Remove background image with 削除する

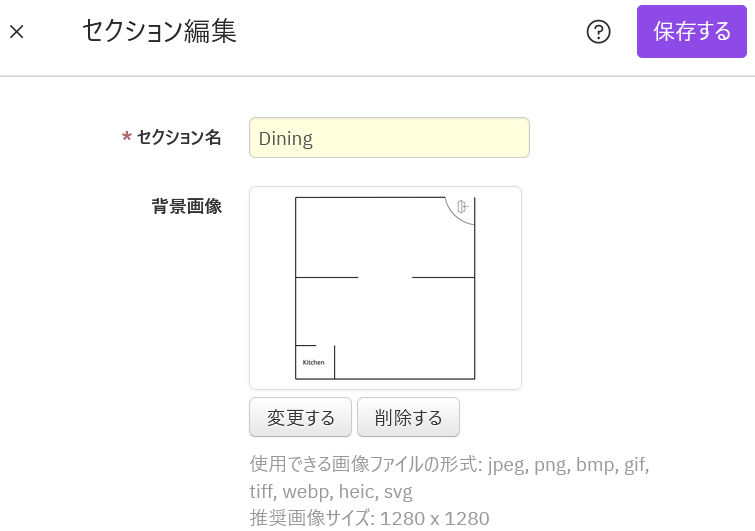tap(408, 418)
